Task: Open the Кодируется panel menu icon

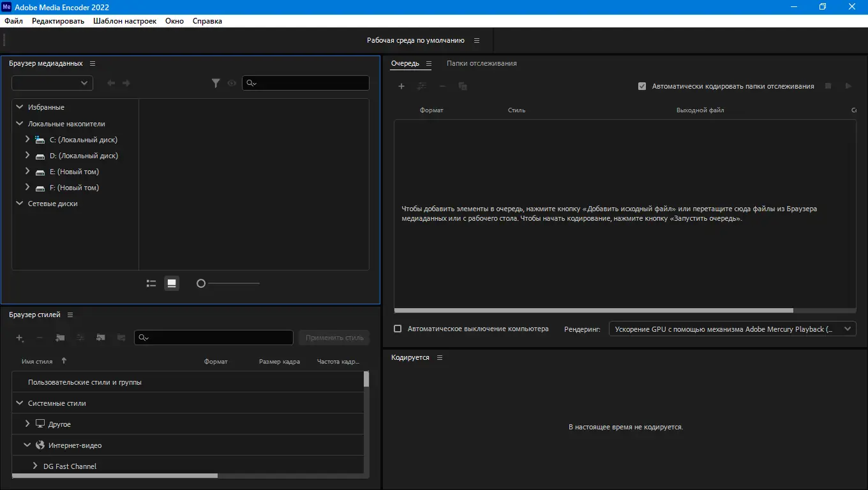Action: click(439, 357)
